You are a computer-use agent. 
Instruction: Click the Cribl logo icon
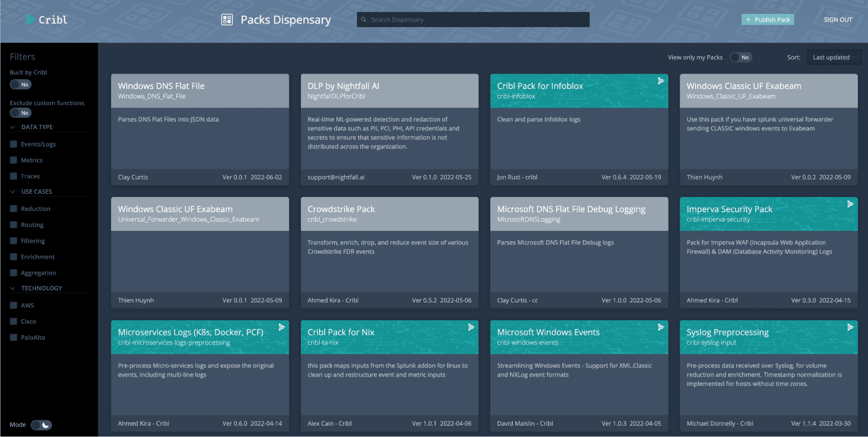(30, 20)
